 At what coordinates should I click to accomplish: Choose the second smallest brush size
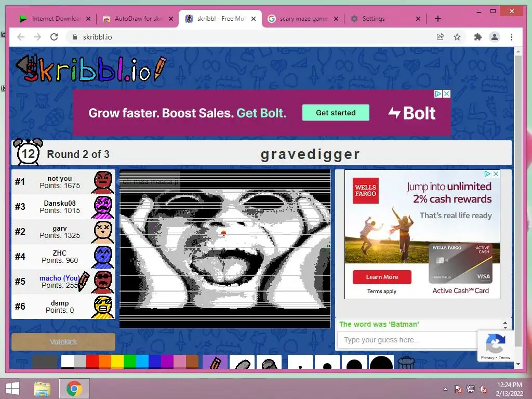coord(327,362)
